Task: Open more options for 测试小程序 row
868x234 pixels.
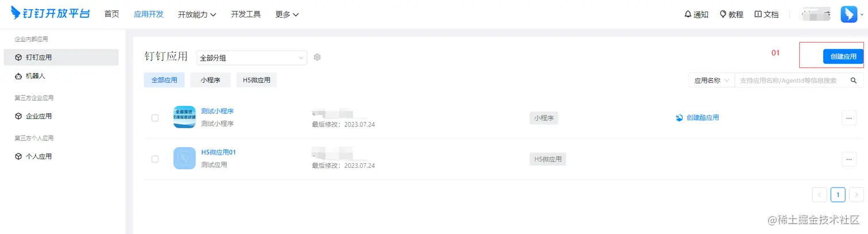Action: coord(848,118)
